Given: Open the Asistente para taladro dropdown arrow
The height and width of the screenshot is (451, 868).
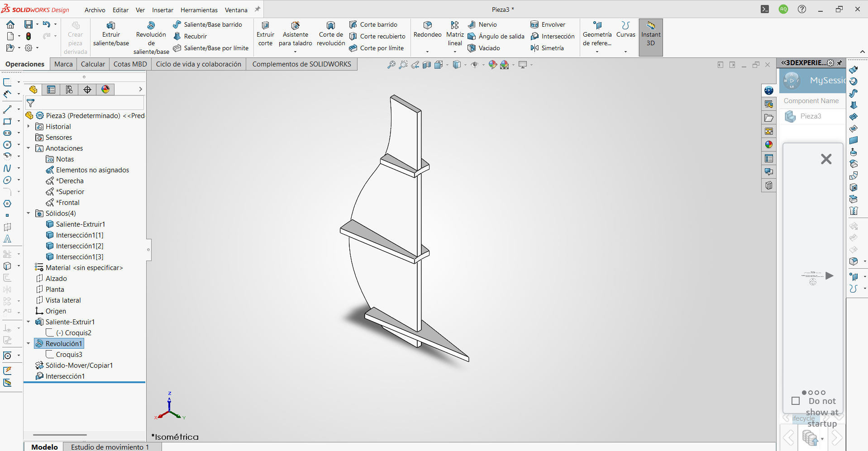Looking at the screenshot, I should (x=296, y=52).
